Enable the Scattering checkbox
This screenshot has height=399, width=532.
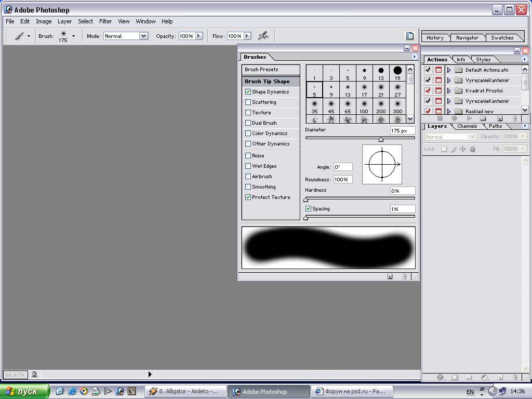tap(248, 102)
